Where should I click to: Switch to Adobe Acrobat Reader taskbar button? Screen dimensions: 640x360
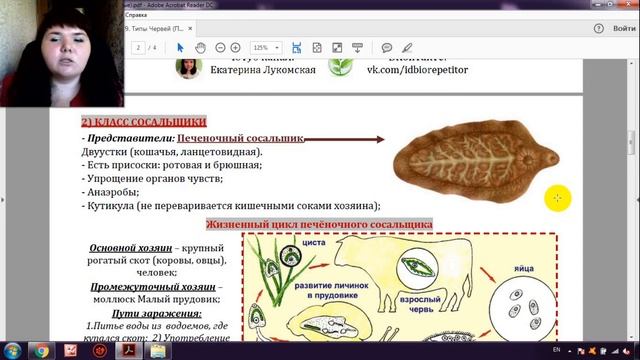[129, 351]
